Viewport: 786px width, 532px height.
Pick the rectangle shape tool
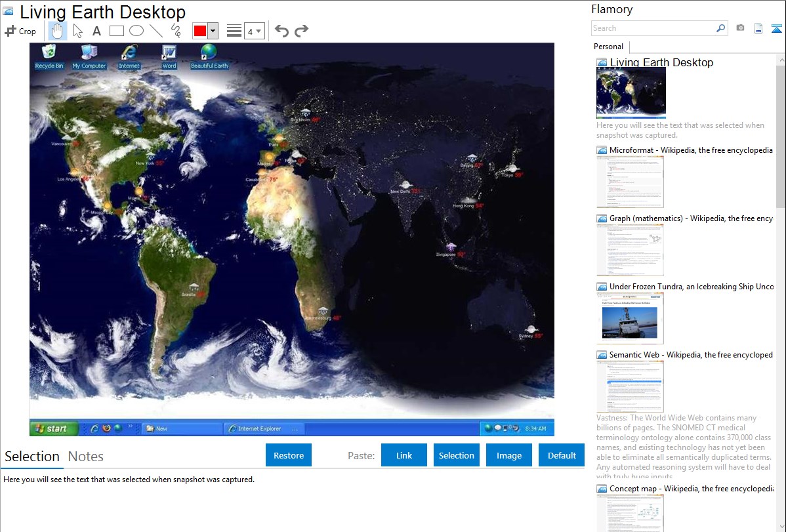pyautogui.click(x=116, y=31)
